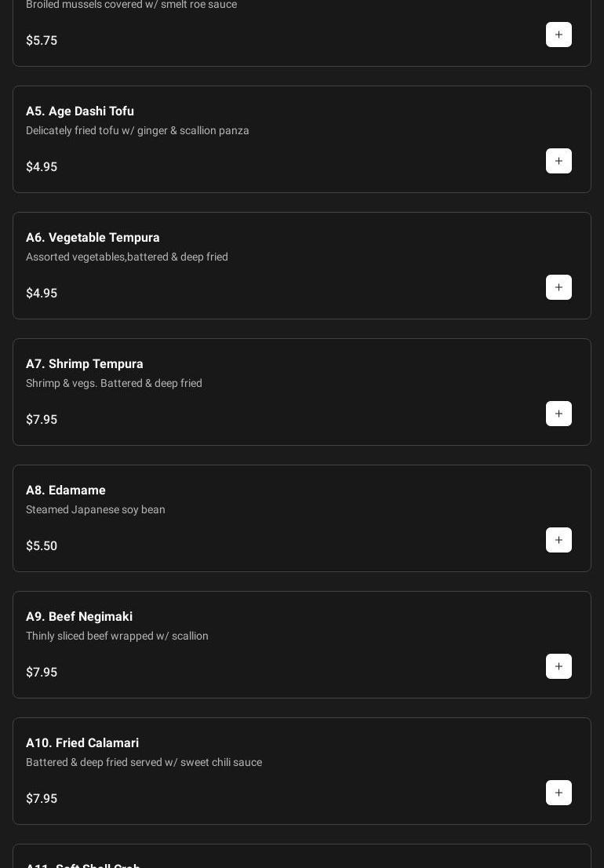The width and height of the screenshot is (604, 868).
Task: Add A9 Beef Negimaki to order
Action: tap(559, 666)
